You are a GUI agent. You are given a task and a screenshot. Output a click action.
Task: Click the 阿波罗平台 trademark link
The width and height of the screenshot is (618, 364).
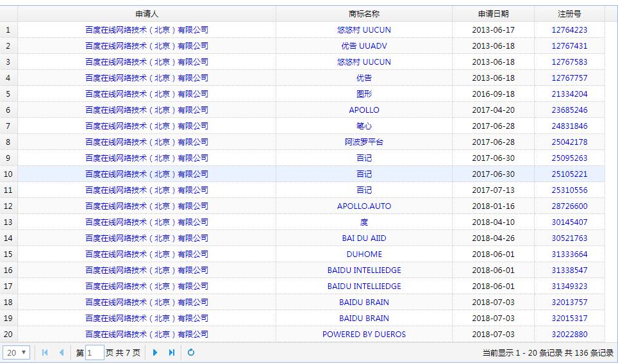(x=363, y=142)
